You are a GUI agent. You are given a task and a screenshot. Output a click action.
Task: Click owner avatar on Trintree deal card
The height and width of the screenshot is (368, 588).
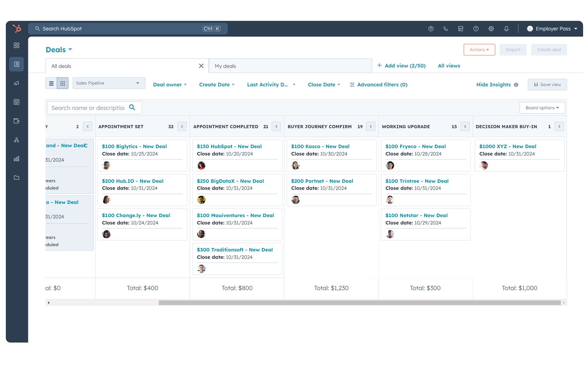(390, 200)
